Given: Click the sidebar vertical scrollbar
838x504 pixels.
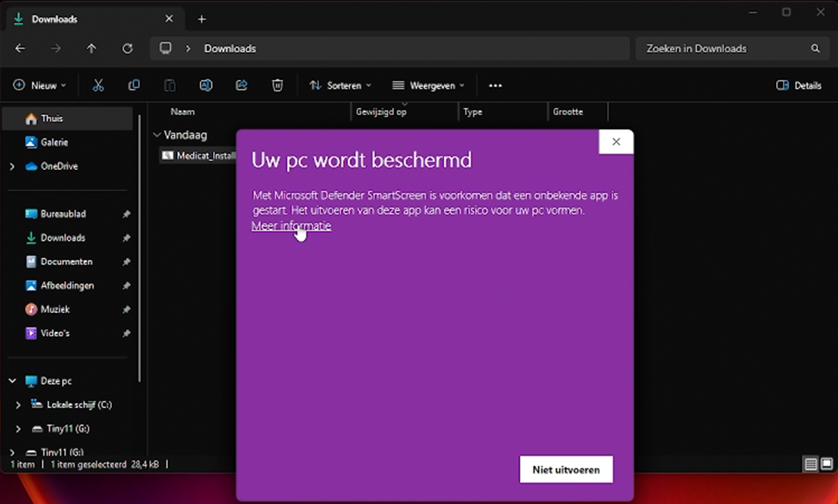Looking at the screenshot, I should [140, 248].
